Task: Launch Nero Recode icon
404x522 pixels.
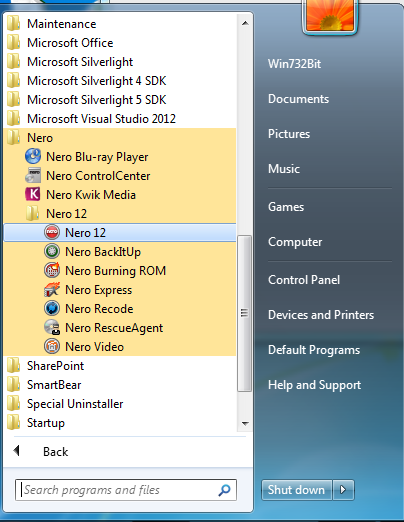Action: [x=52, y=309]
